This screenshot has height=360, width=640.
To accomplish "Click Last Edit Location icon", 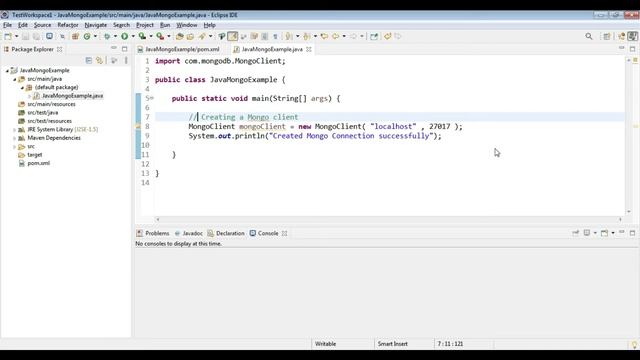I will coord(324,36).
